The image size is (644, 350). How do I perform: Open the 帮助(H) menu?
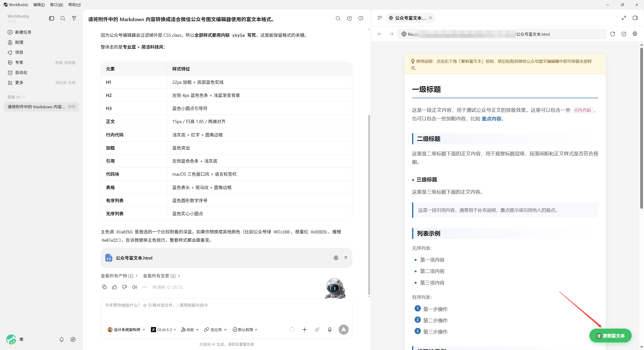74,5
